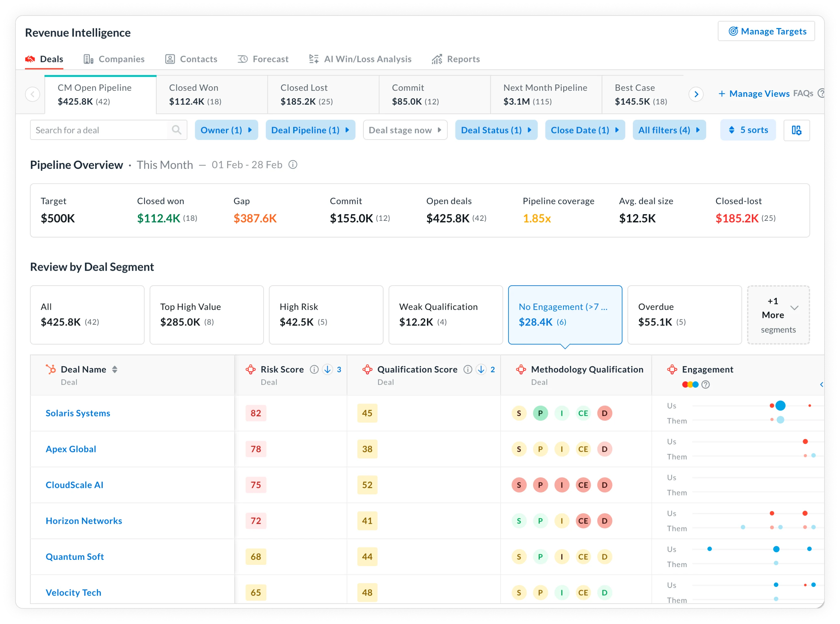Click the column layout settings icon

coord(796,130)
